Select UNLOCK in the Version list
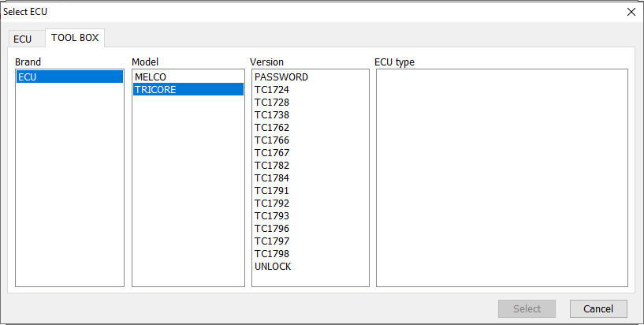644x325 pixels. click(273, 267)
